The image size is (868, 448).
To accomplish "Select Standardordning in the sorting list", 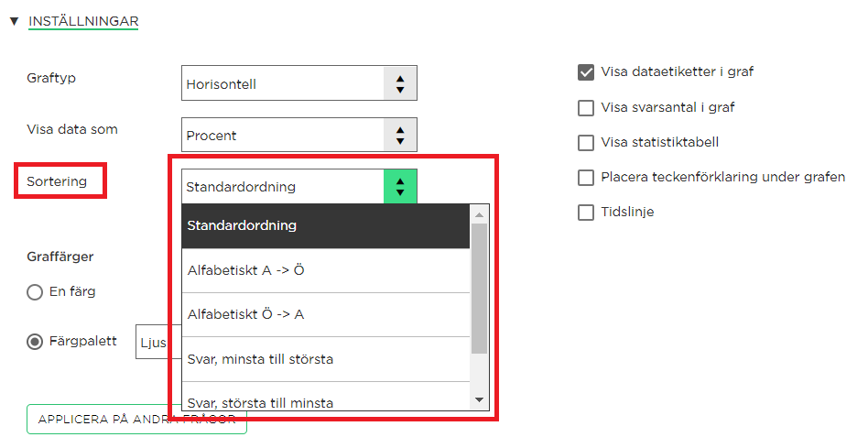I will point(326,226).
